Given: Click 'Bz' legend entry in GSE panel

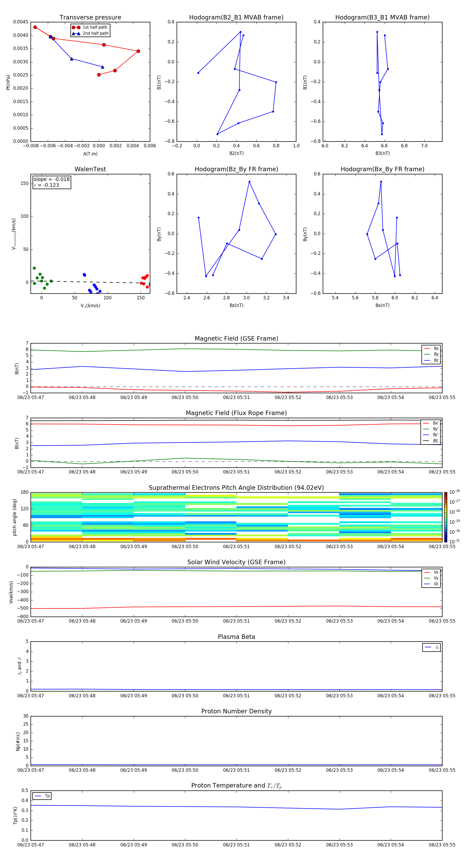Looking at the screenshot, I should (x=431, y=361).
